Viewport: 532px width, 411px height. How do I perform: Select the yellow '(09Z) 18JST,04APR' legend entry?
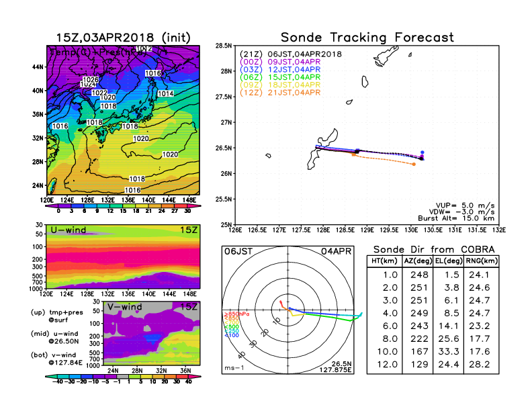(x=280, y=85)
